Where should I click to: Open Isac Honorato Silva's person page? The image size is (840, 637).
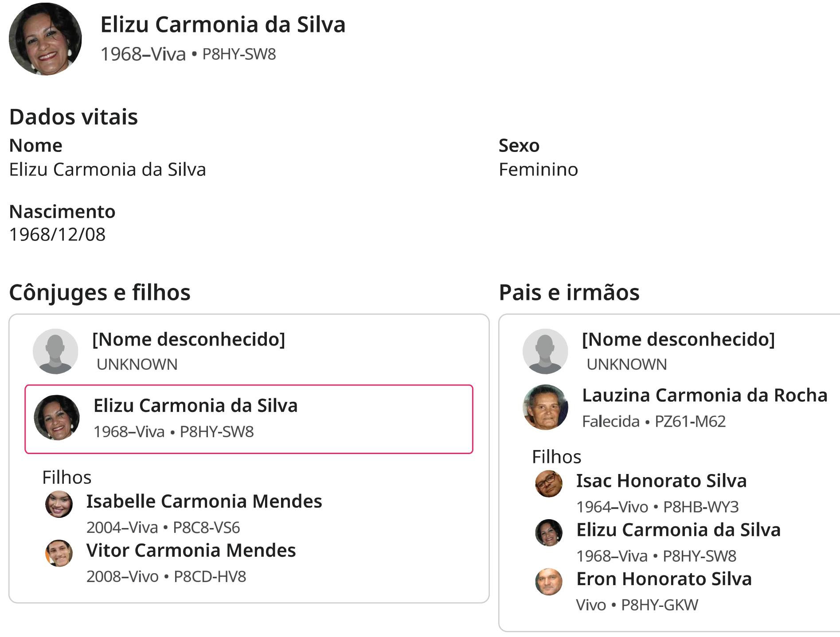(661, 481)
